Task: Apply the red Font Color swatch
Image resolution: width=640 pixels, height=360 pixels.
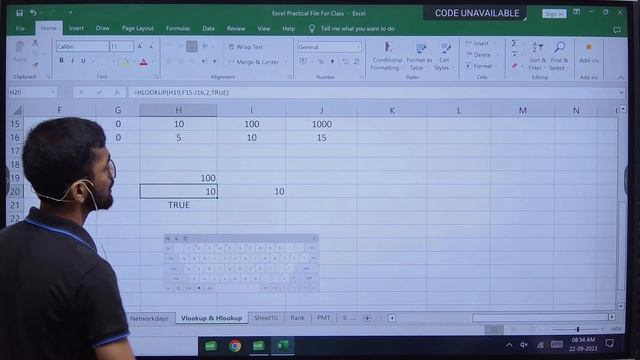Action: click(143, 62)
